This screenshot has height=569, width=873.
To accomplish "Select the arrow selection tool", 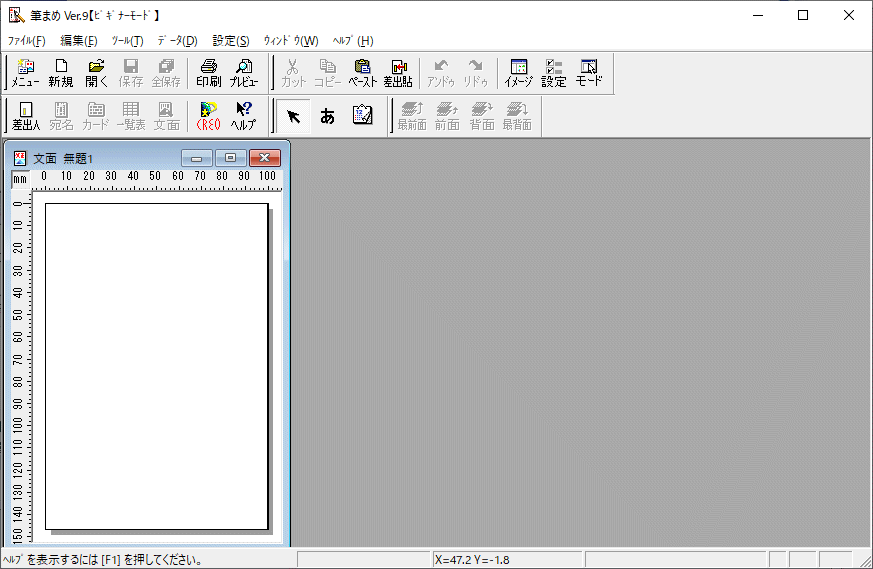I will coord(293,116).
